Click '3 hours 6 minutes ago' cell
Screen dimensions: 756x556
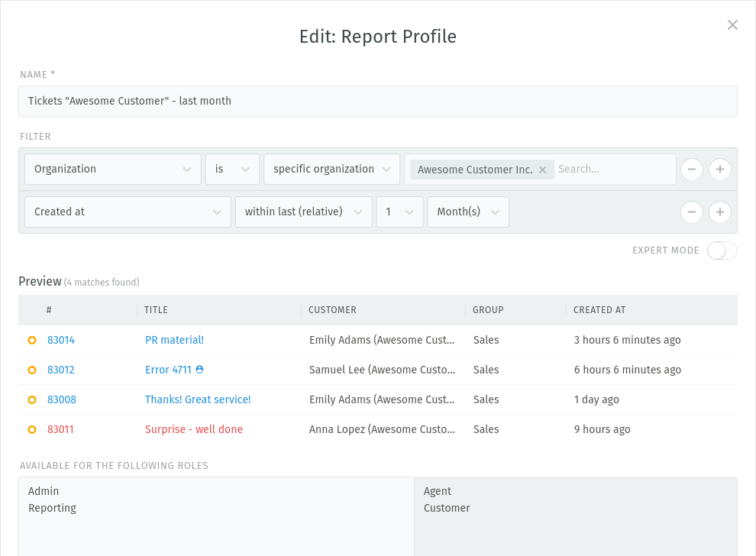coord(627,340)
